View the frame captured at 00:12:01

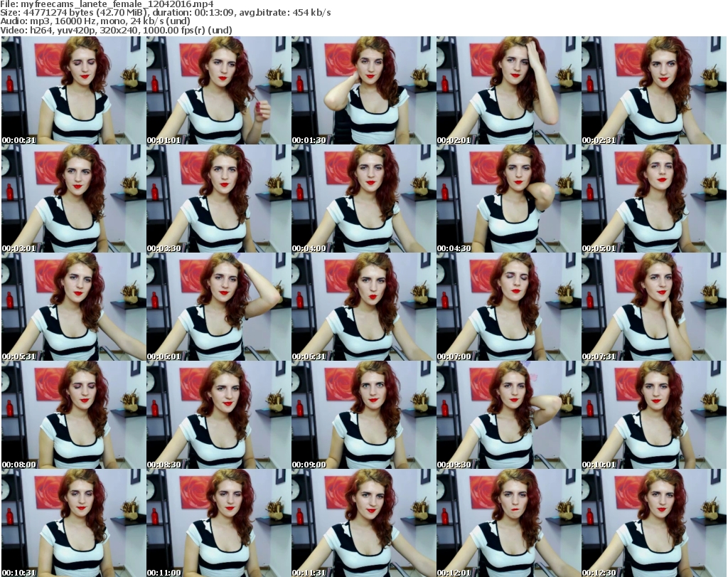pos(508,523)
